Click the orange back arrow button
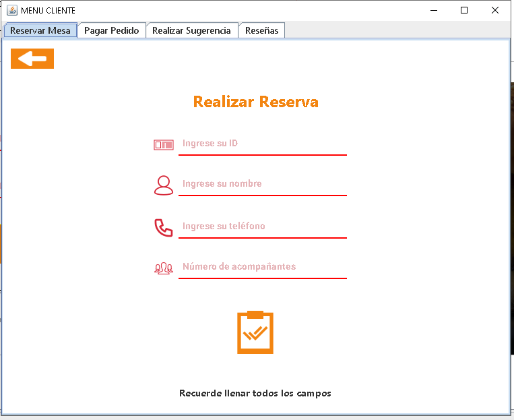Screen dimensions: 514x420 click(x=32, y=59)
